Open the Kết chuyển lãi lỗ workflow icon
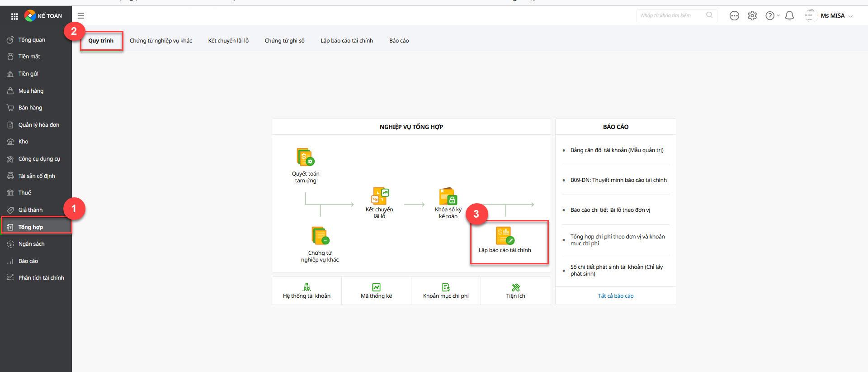The image size is (868, 372). [379, 196]
